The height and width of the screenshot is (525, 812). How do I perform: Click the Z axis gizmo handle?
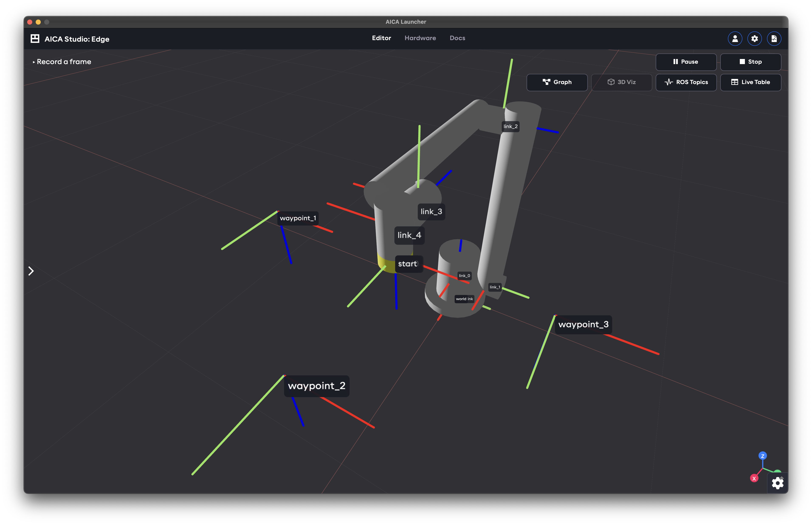pyautogui.click(x=763, y=456)
